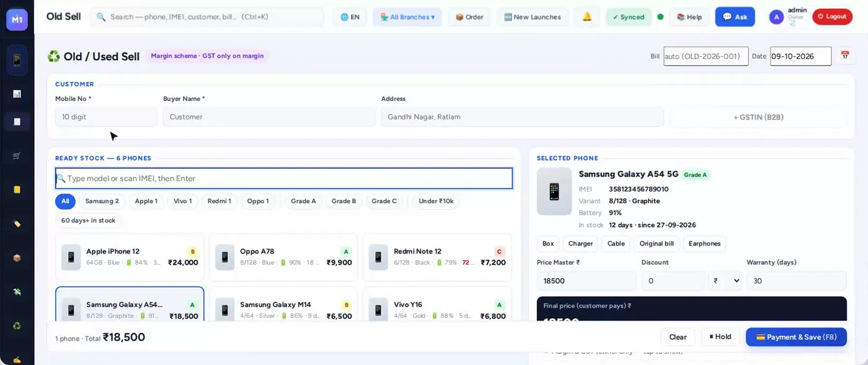This screenshot has width=868, height=365.
Task: Click the Mobile No input field
Action: point(106,117)
